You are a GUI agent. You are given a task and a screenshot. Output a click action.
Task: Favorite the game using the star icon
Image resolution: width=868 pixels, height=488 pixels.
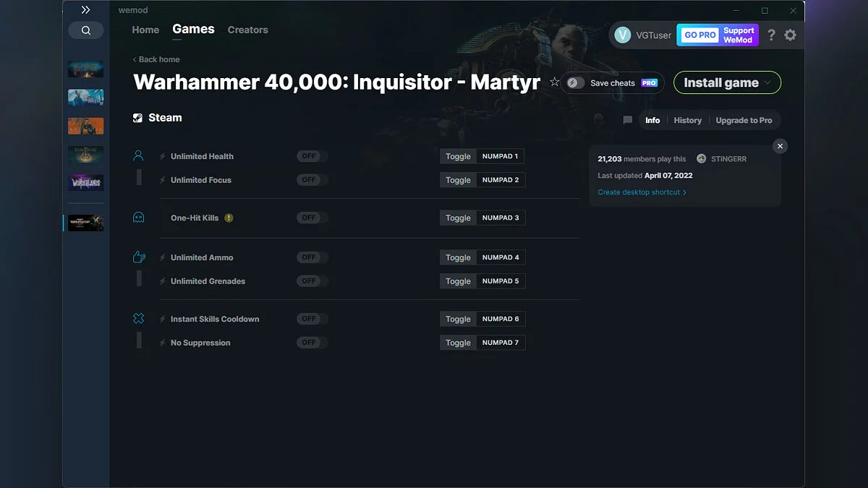point(554,82)
